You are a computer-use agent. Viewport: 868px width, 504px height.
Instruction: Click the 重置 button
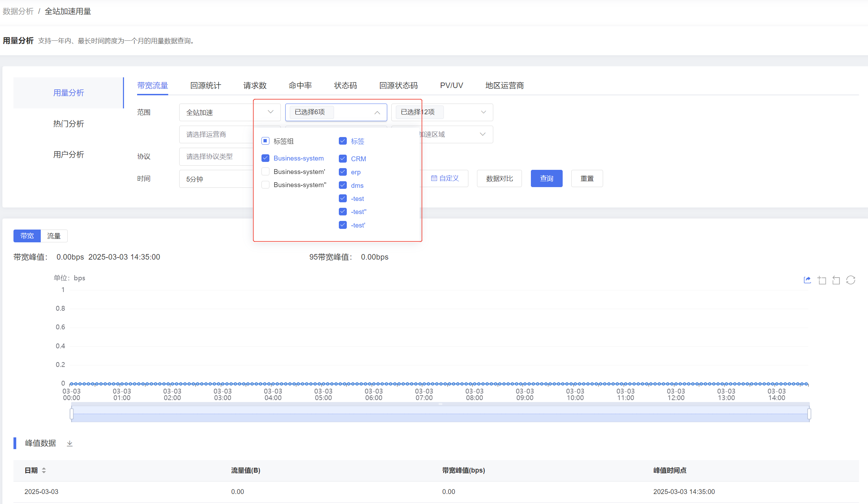point(587,178)
